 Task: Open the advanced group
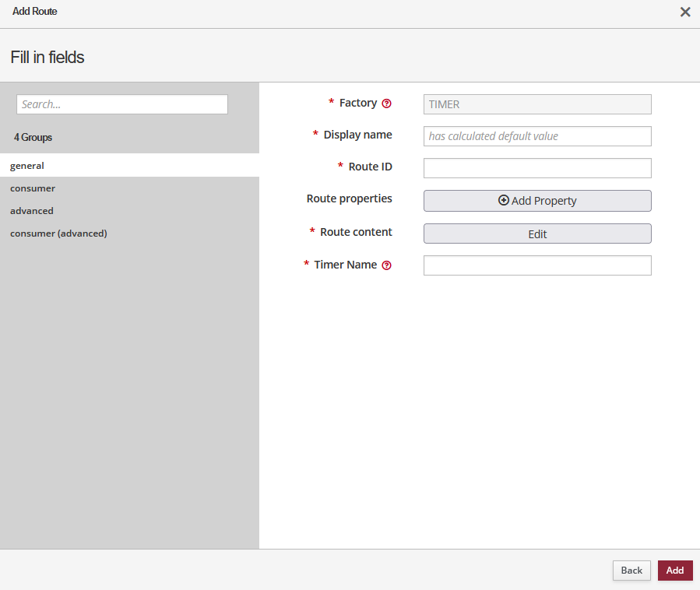pyautogui.click(x=32, y=211)
